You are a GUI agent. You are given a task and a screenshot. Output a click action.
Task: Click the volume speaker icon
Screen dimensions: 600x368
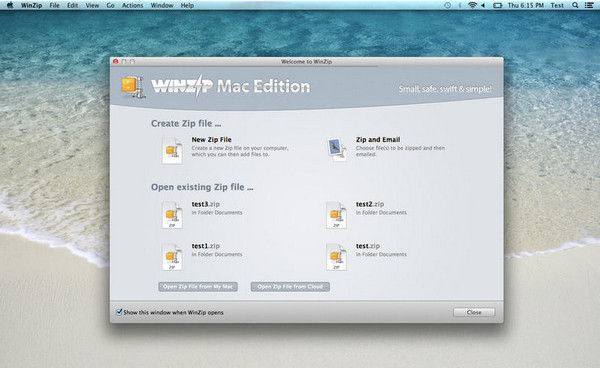pyautogui.click(x=483, y=5)
